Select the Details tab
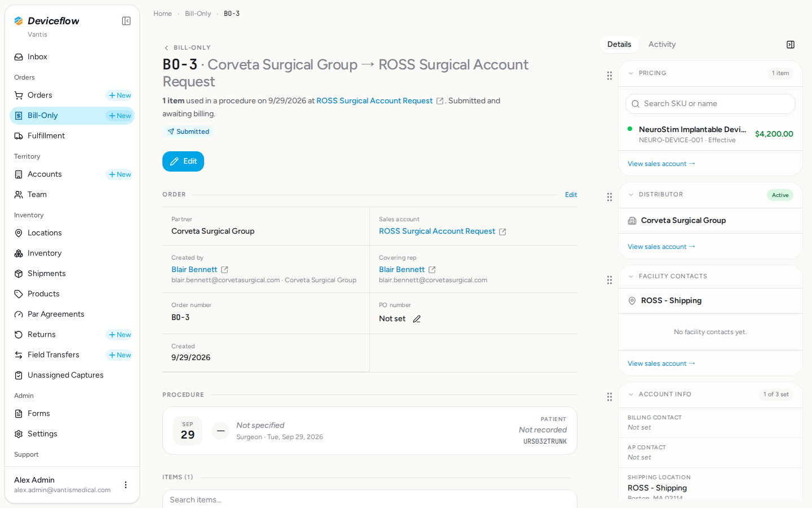 tap(619, 45)
